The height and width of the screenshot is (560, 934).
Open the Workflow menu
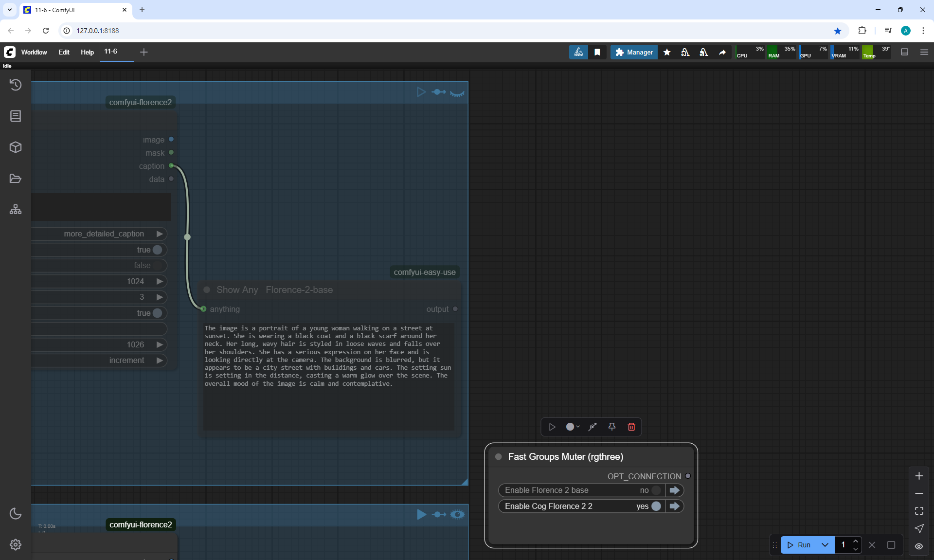tap(34, 52)
